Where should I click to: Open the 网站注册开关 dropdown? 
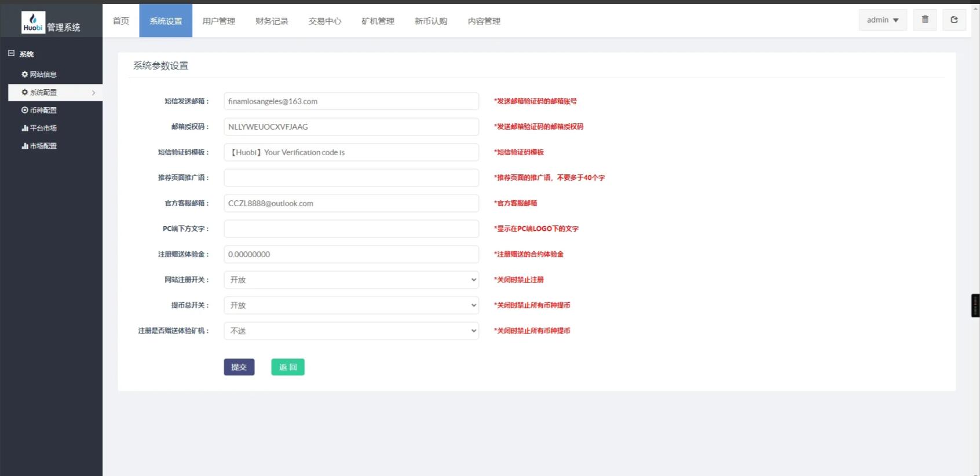click(x=351, y=280)
